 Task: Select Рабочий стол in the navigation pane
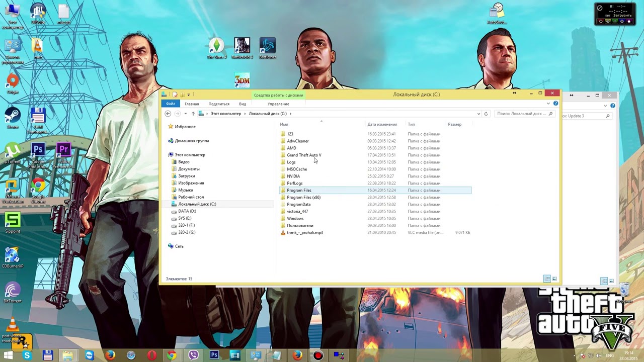[191, 197]
